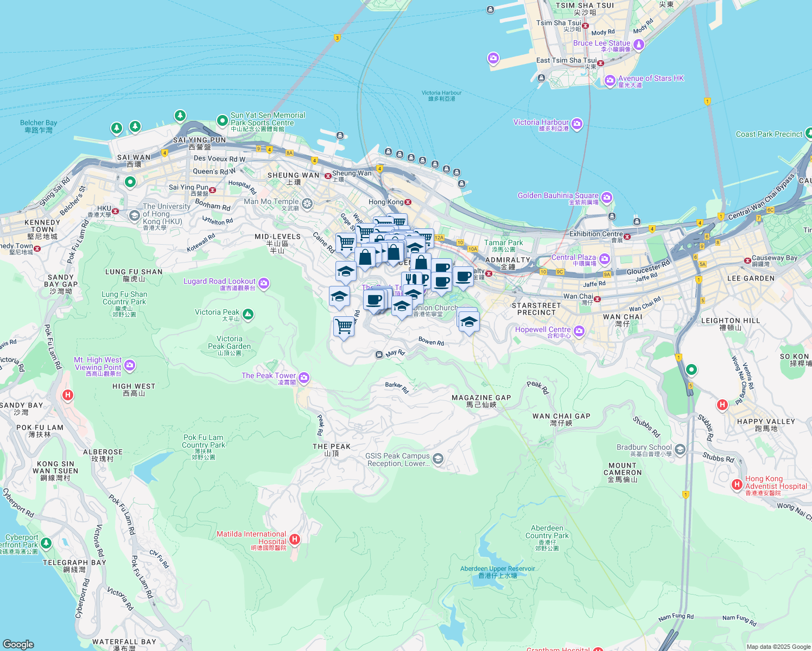Click the Mt. High West Viewing Point marker
Screen dimensions: 812x651
point(129,366)
